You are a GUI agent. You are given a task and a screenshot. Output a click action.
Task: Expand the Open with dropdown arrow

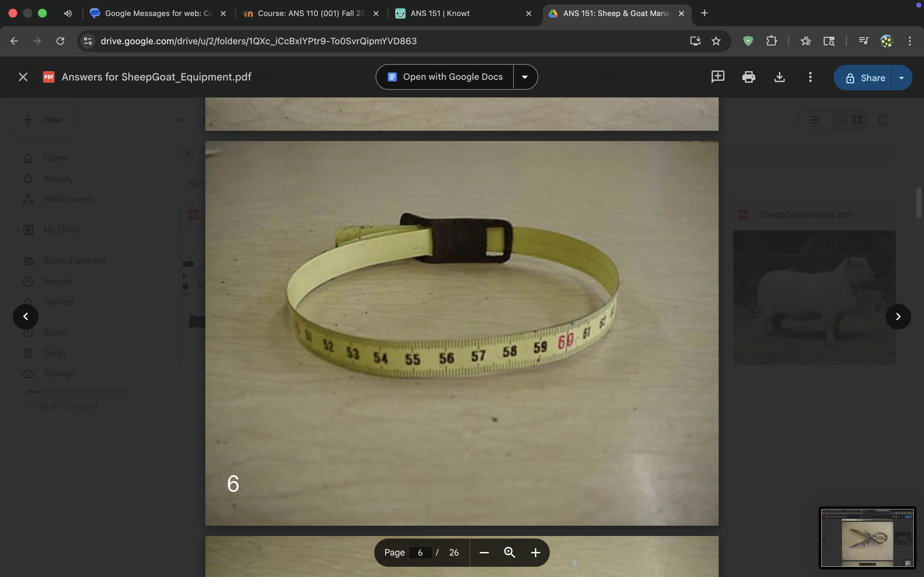525,77
